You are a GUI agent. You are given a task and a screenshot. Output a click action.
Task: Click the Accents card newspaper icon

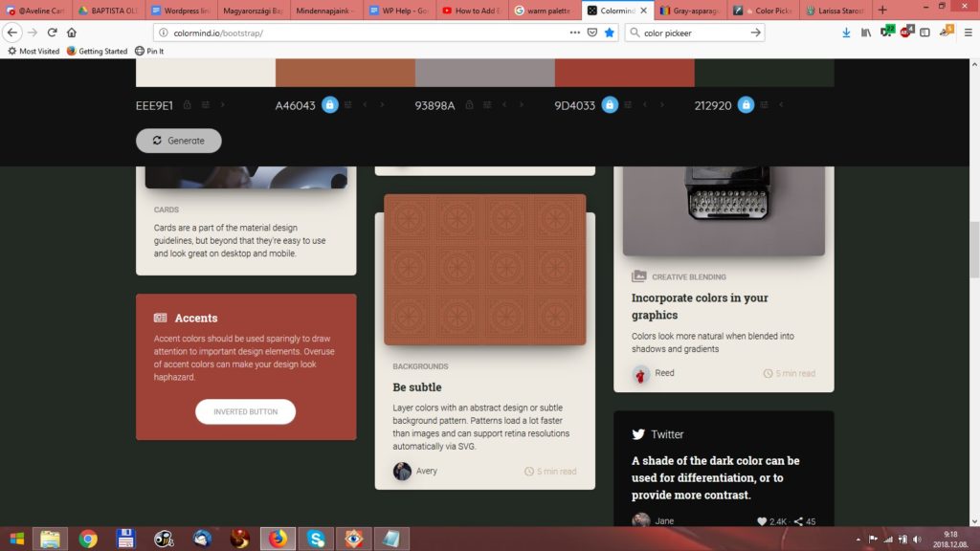coord(161,318)
